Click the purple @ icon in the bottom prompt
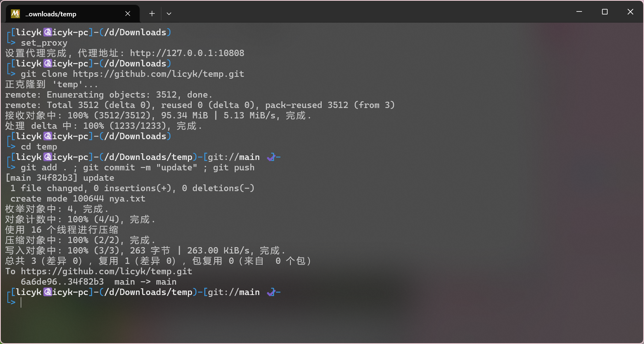This screenshot has height=344, width=644. pos(48,292)
